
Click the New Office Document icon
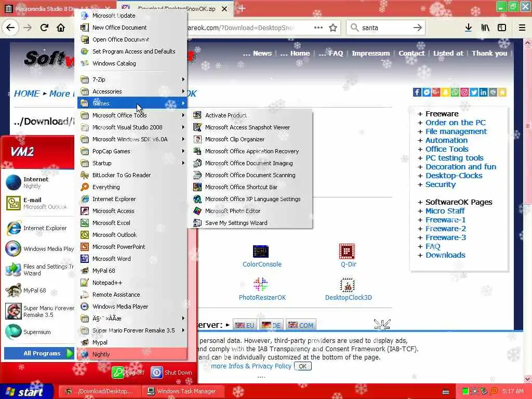coord(85,28)
